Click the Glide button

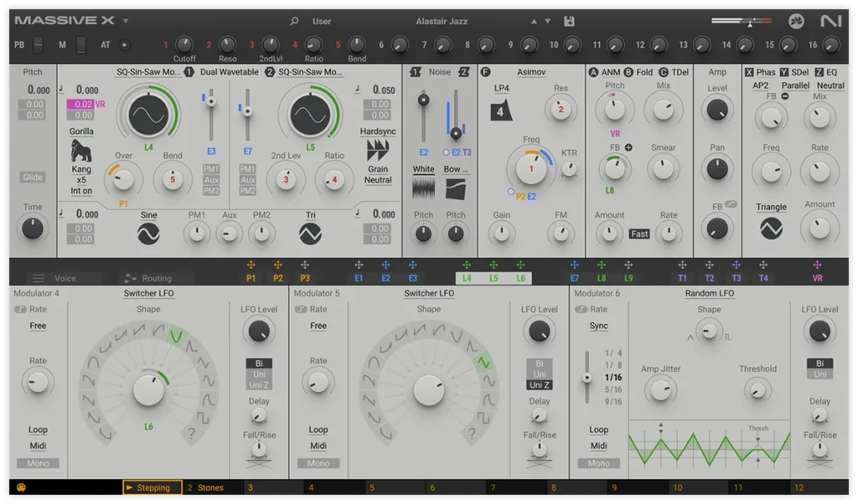pyautogui.click(x=33, y=177)
